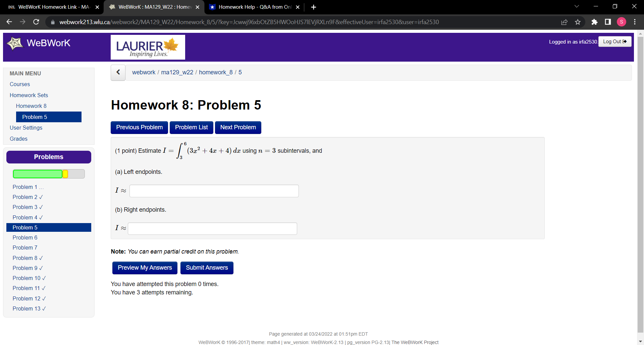The image size is (644, 345).
Task: Click the WeBWorK star logo in the header
Action: tap(15, 43)
